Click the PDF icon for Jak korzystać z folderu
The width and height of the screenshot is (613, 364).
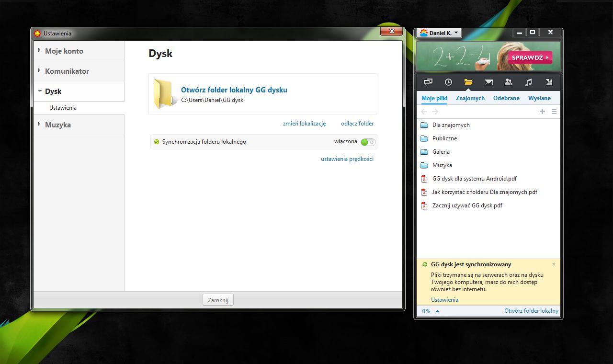point(424,192)
